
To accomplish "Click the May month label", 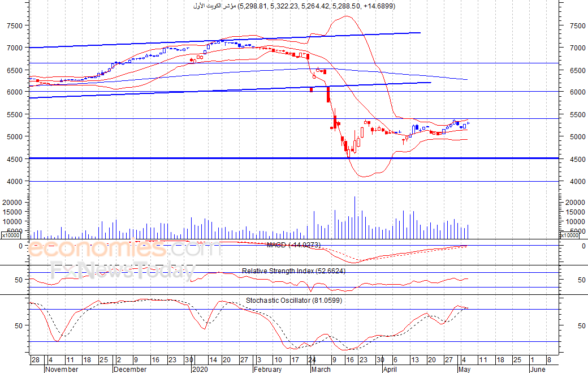I will (464, 369).
